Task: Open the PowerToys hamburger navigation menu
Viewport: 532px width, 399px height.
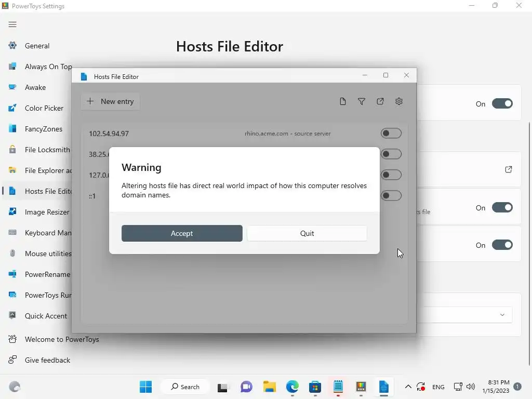Action: click(x=12, y=24)
